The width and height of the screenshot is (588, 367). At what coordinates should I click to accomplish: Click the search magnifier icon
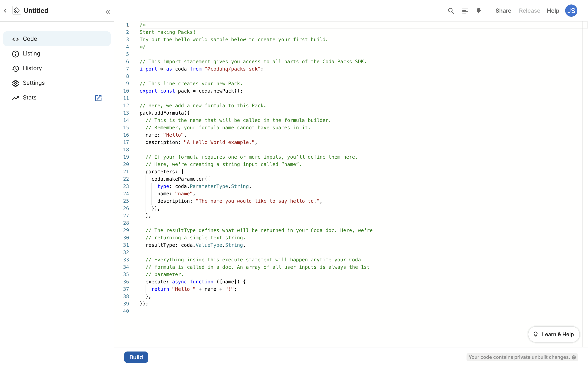(x=451, y=11)
